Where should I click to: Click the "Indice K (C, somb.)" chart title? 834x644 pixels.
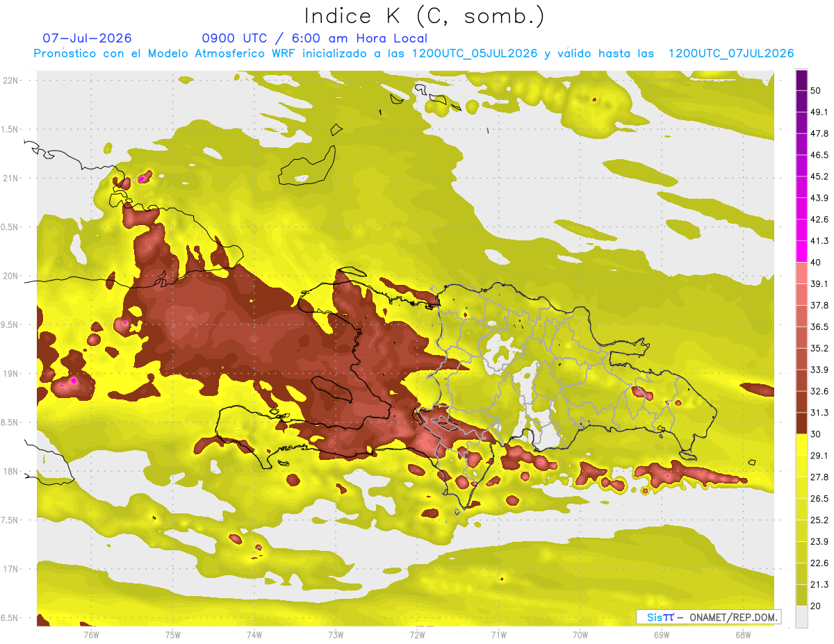424,16
